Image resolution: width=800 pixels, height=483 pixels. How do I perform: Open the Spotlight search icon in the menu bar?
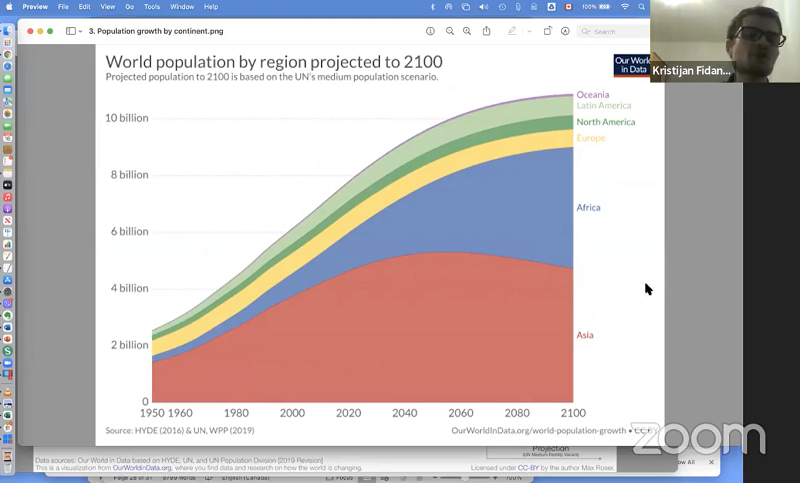[x=642, y=7]
